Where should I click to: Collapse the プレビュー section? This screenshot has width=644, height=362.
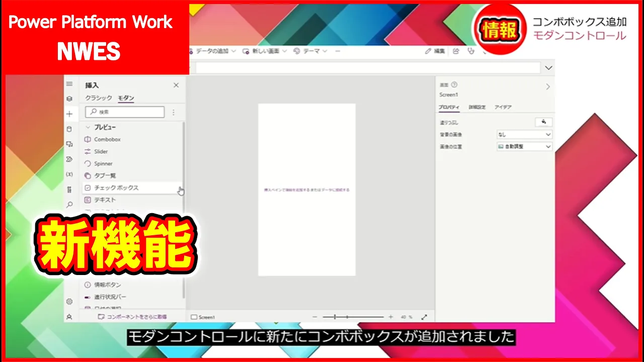pos(88,127)
